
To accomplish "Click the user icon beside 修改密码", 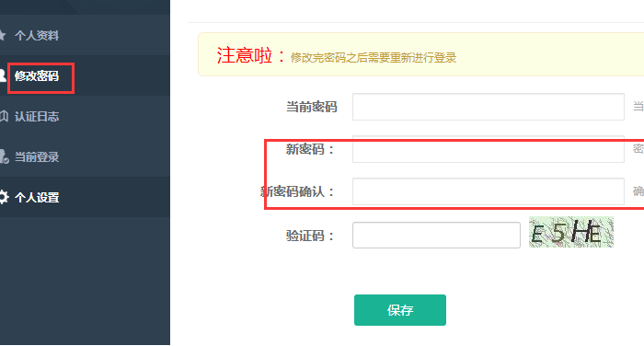I will point(2,75).
